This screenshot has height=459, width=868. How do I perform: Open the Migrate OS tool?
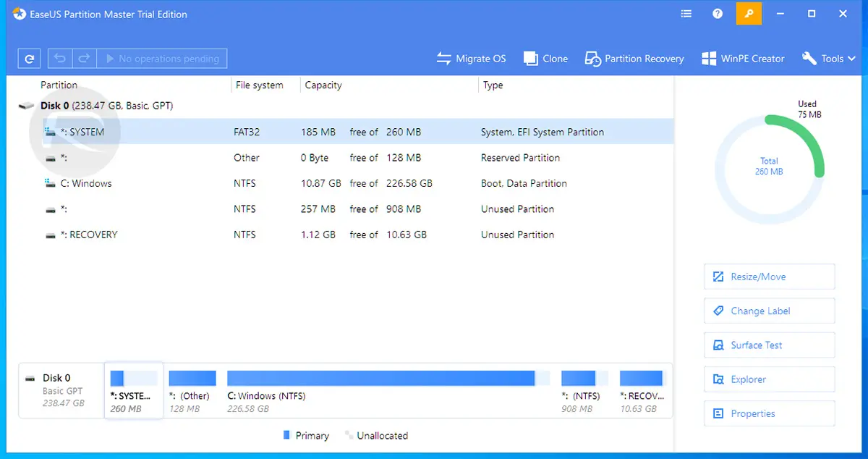[x=472, y=59]
